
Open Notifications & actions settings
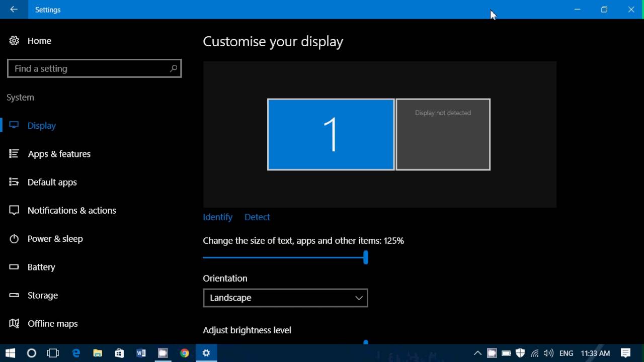click(72, 210)
